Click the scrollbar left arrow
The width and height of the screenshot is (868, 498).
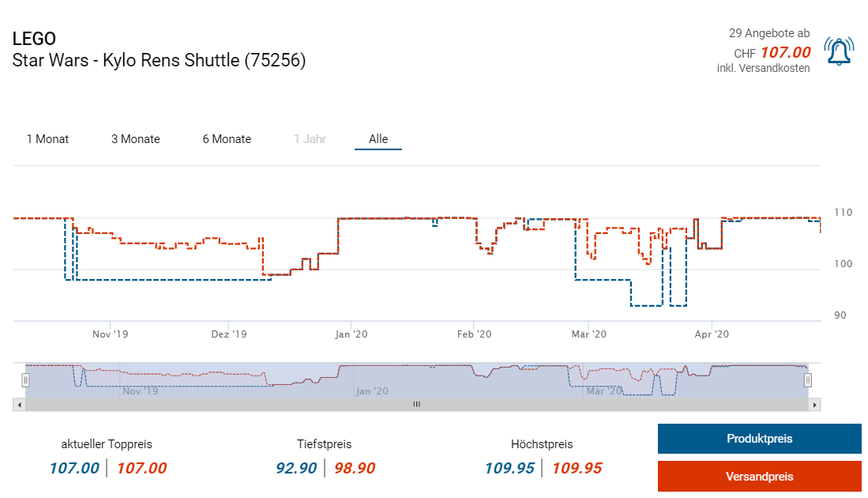pos(18,405)
